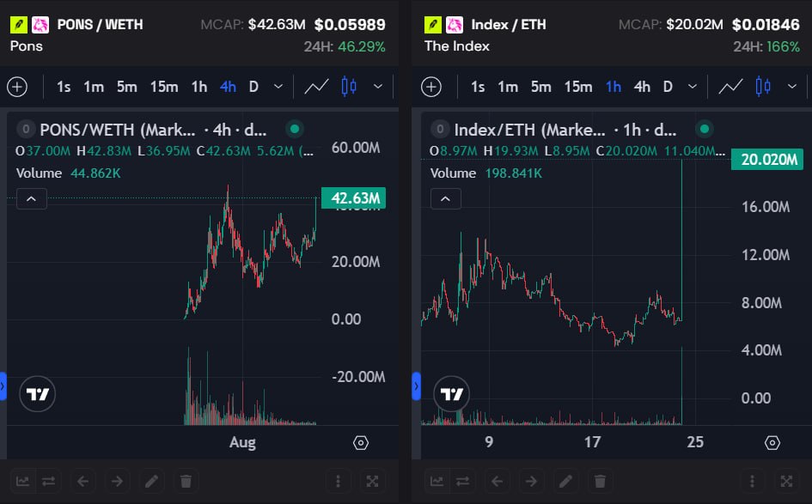Open the PONS chart's more timeframes dropdown
The width and height of the screenshot is (812, 504).
(x=278, y=87)
